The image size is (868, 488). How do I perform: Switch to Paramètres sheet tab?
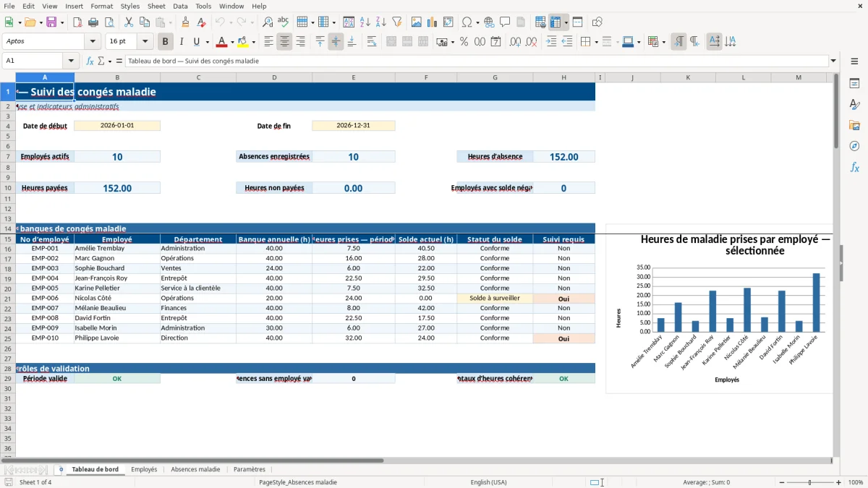[250, 469]
